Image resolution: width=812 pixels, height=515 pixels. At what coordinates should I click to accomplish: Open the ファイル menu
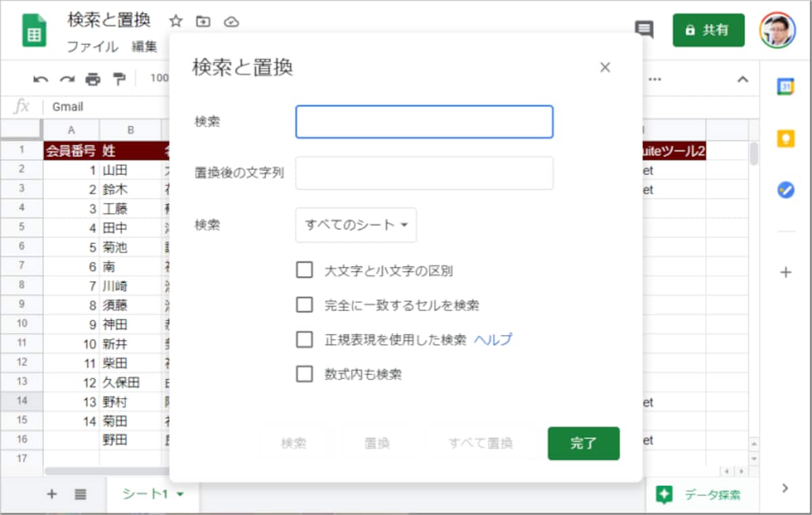(x=92, y=47)
